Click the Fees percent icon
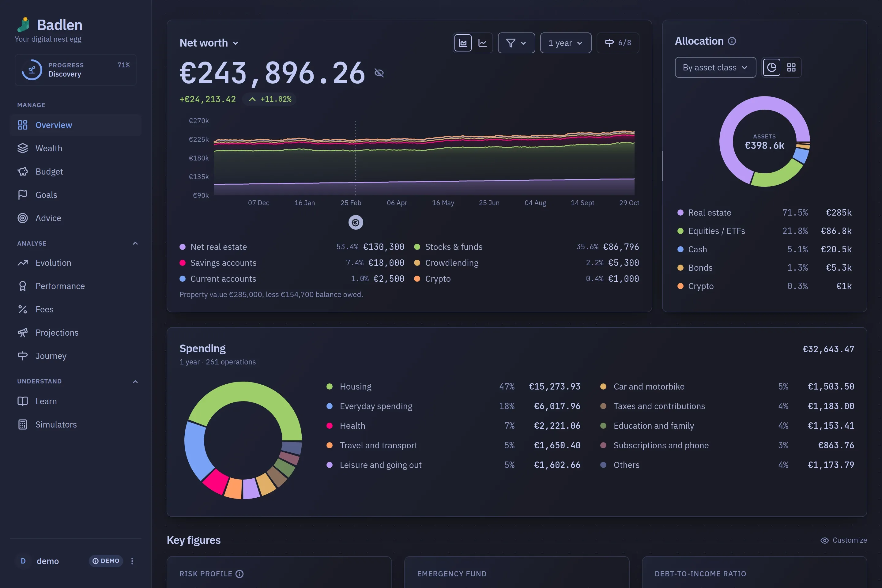Screen dimensions: 882x588 [22, 309]
